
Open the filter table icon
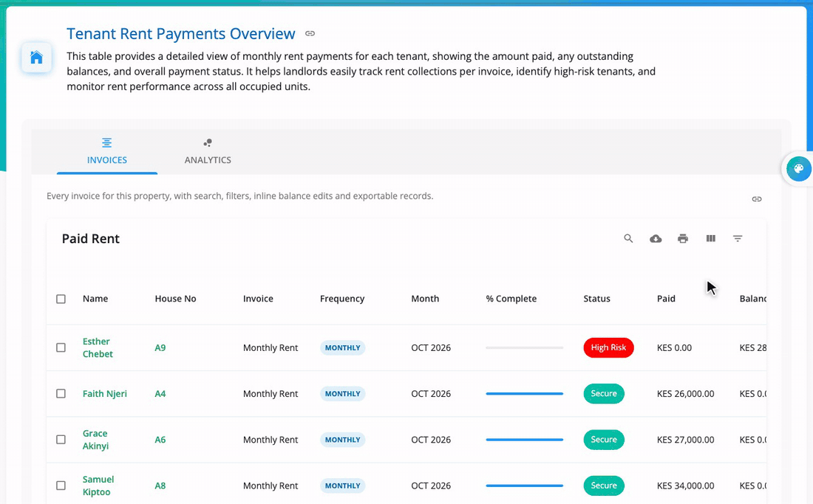click(738, 239)
